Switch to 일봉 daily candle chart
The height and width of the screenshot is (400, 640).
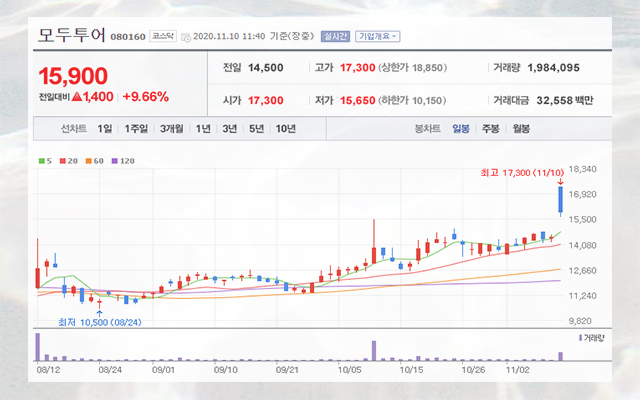461,129
